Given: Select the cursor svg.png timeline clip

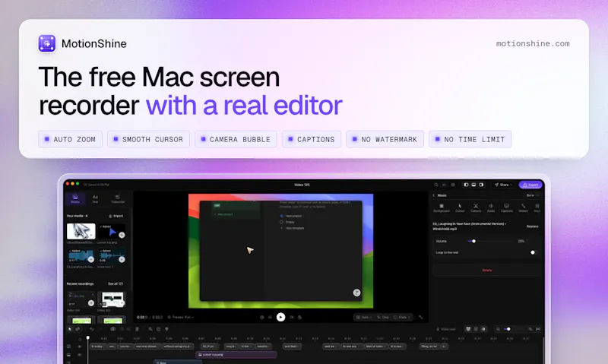Looking at the screenshot, I should (236, 355).
